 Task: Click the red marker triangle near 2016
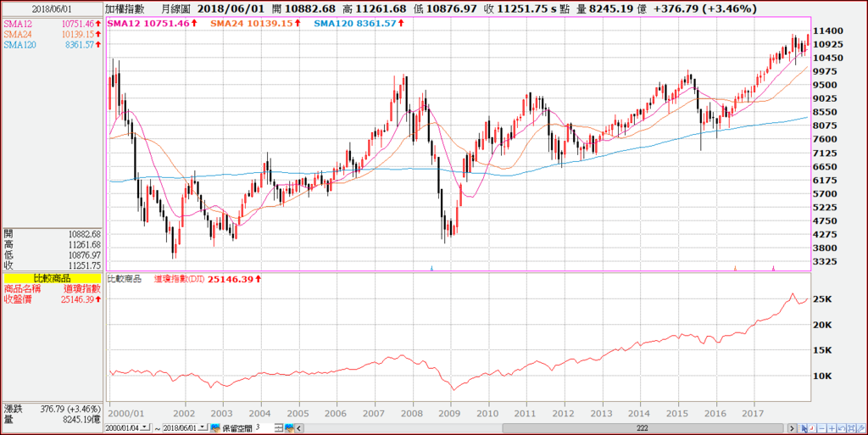[735, 268]
